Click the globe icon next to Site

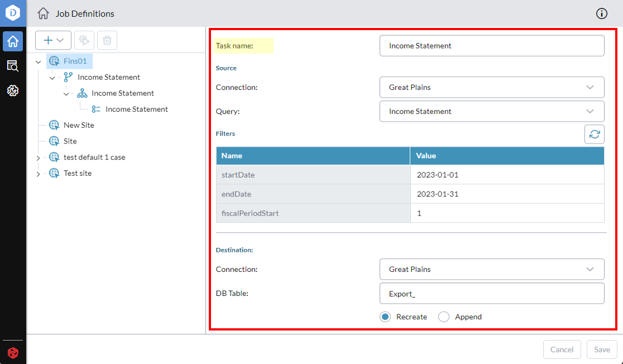(x=54, y=141)
